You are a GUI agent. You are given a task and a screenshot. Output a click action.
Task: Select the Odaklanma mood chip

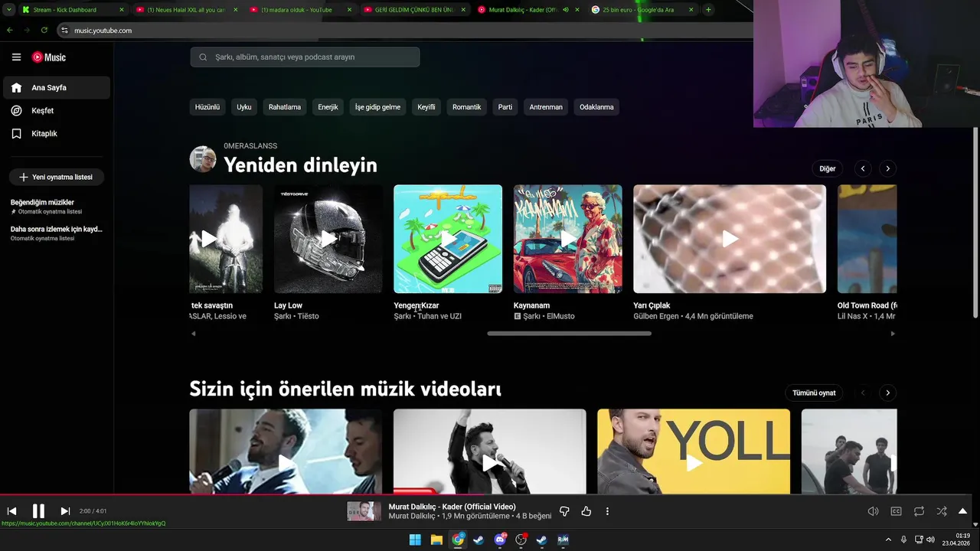click(596, 107)
